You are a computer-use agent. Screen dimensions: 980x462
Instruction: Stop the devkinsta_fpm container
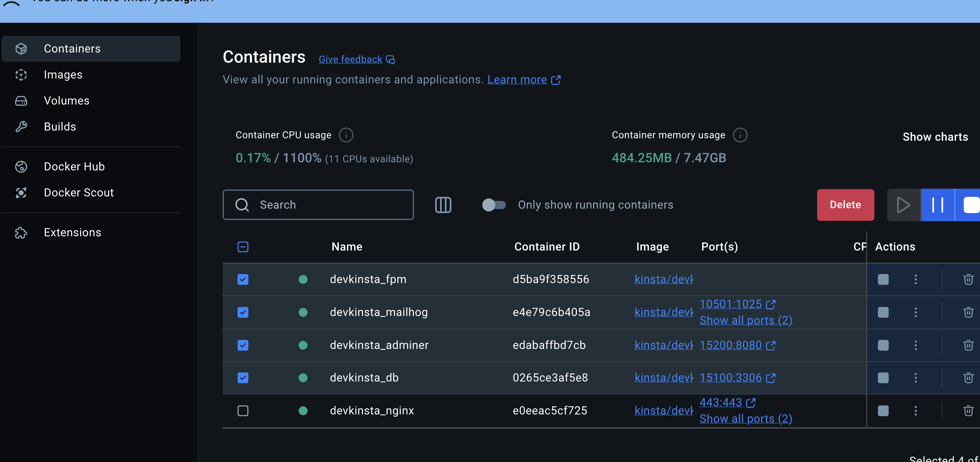point(883,279)
